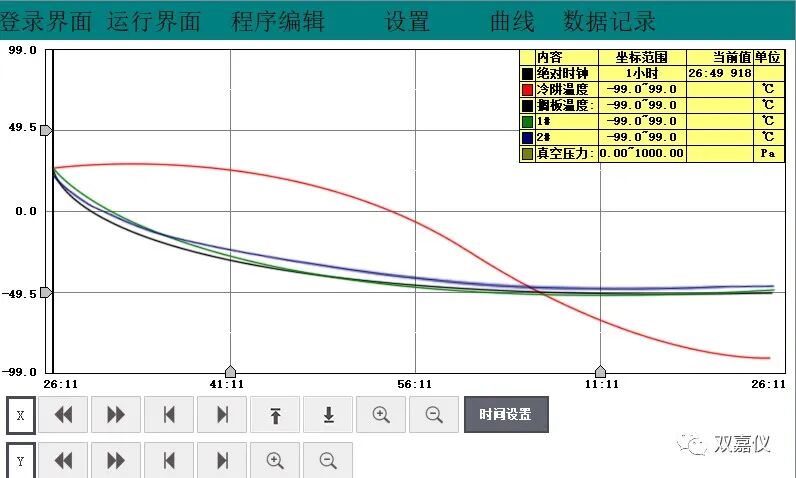Jump to X axis start icon
Screen dimensions: 796x478
pyautogui.click(x=169, y=415)
